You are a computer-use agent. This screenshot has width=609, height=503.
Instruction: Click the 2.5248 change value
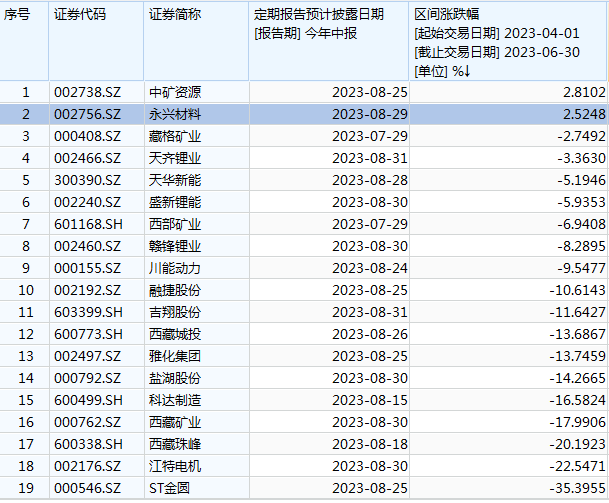(584, 115)
